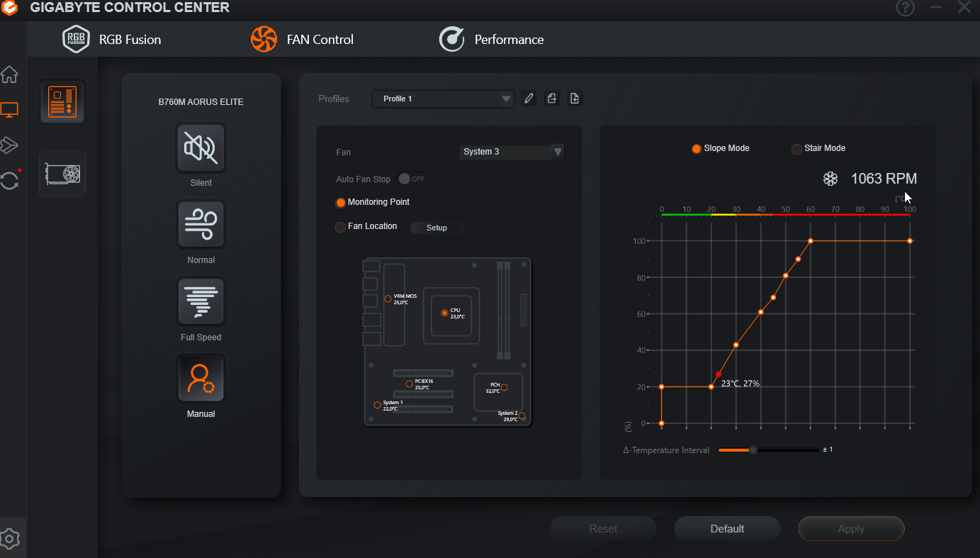Click the Default button
This screenshot has height=558, width=980.
coord(727,529)
